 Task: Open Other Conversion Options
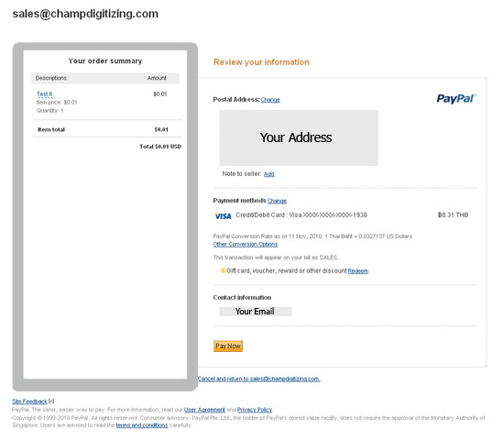pyautogui.click(x=246, y=244)
